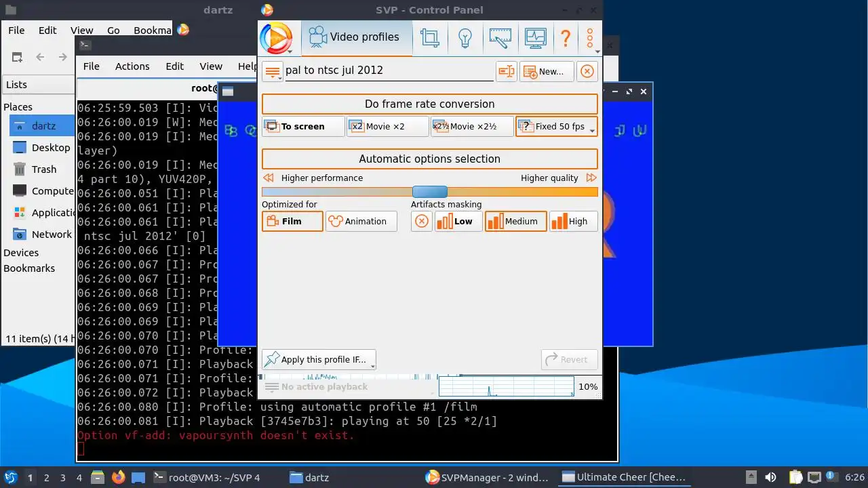Open View menu in dartz file manager
868x488 pixels.
[81, 30]
